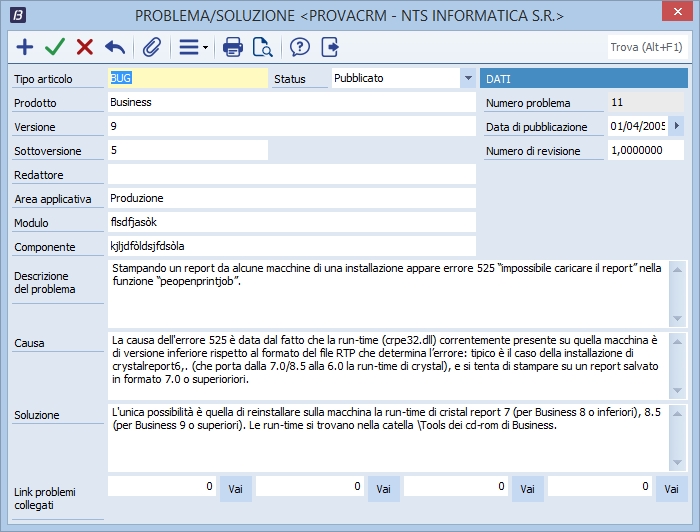Screen dimensions: 700x532
Task: Confirm with the green checkmark icon
Action: pyautogui.click(x=55, y=47)
